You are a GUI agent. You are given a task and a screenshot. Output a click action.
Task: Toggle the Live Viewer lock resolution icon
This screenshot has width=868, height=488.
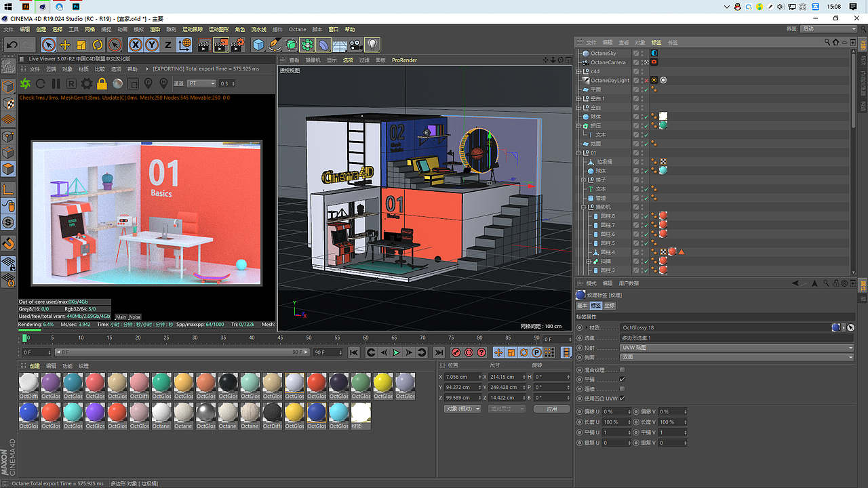click(x=102, y=83)
